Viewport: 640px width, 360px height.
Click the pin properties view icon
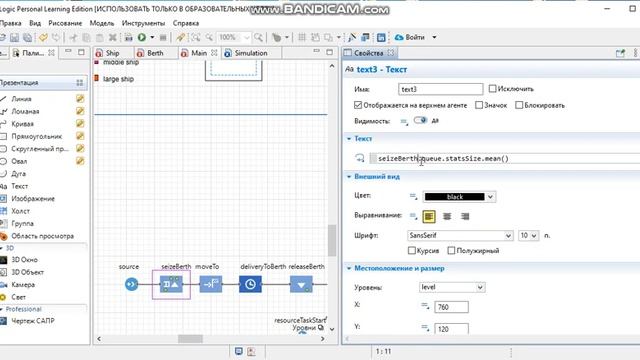(620, 53)
